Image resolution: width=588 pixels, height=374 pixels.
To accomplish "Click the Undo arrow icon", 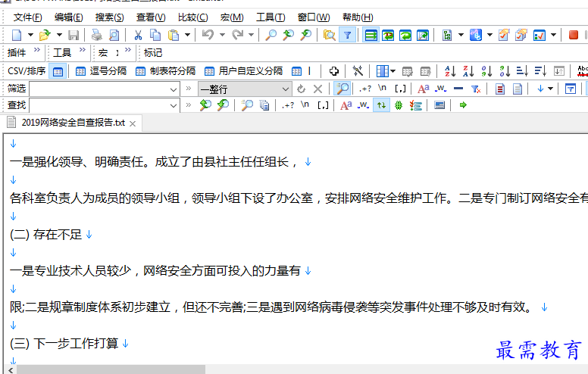I will pyautogui.click(x=208, y=36).
